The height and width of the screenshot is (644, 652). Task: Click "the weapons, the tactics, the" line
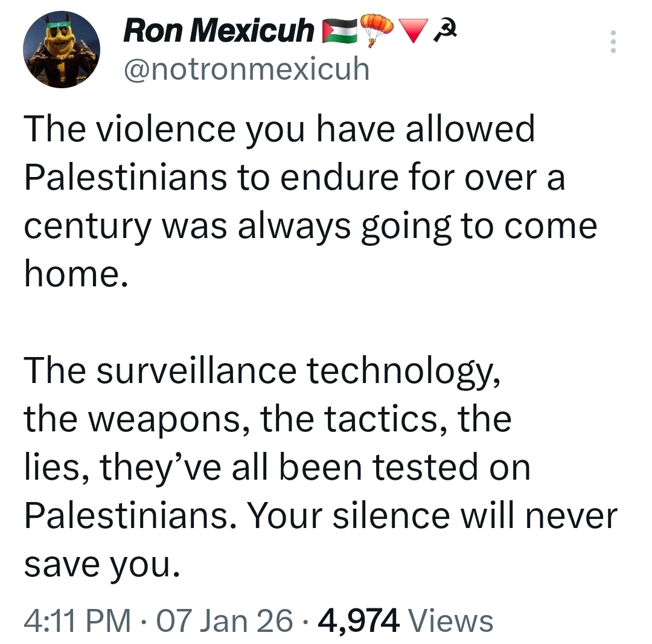pyautogui.click(x=267, y=419)
